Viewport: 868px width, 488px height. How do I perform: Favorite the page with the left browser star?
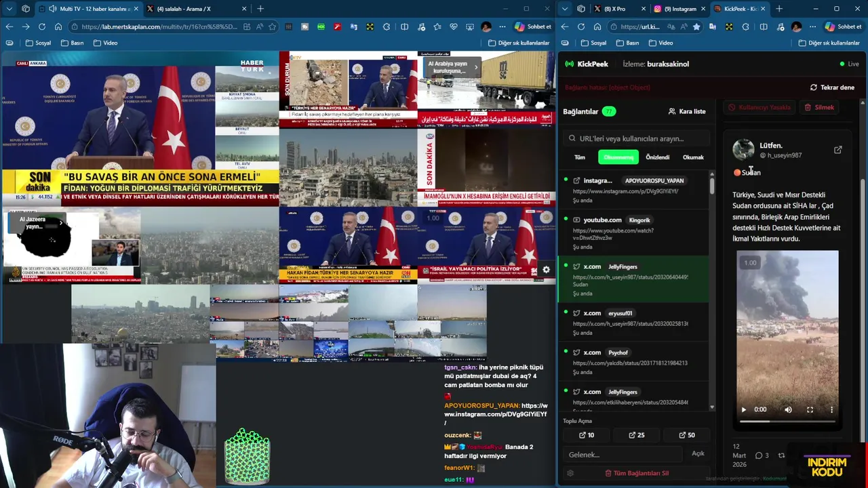[272, 26]
